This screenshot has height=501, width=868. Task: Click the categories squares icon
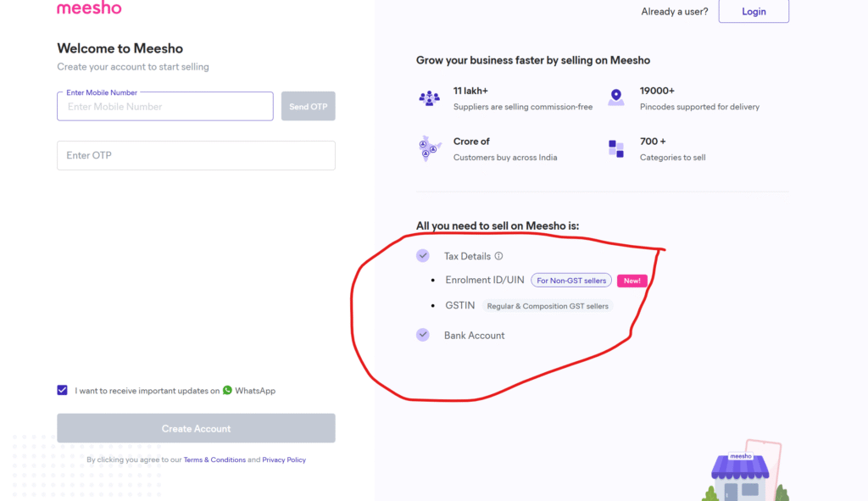tap(616, 149)
